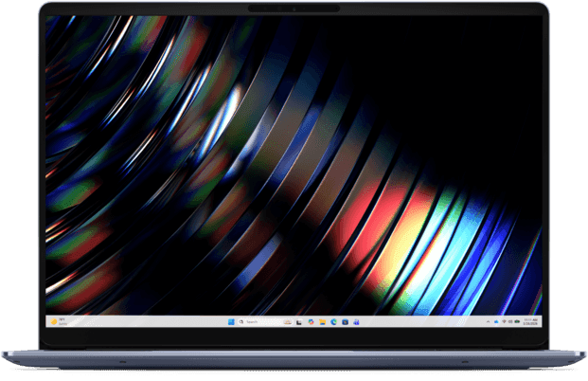
Task: Launch the Copilot app from taskbar
Action: [311, 321]
